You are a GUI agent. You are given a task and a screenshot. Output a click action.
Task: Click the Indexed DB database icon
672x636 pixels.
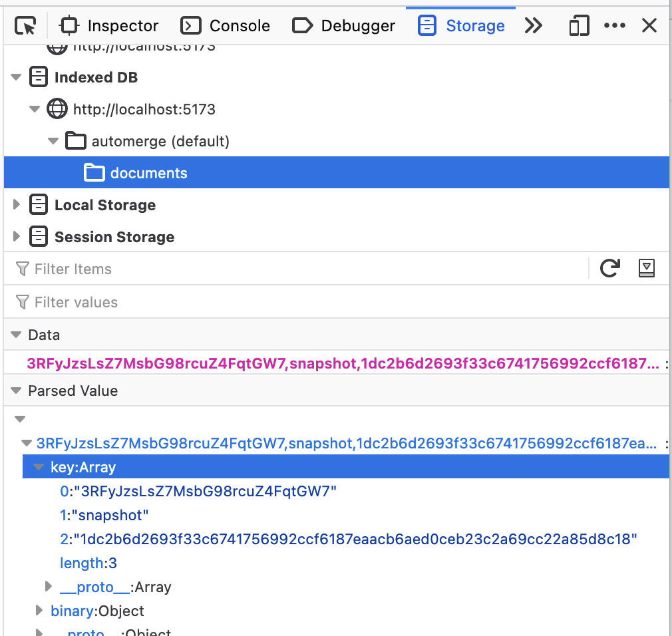pos(38,77)
